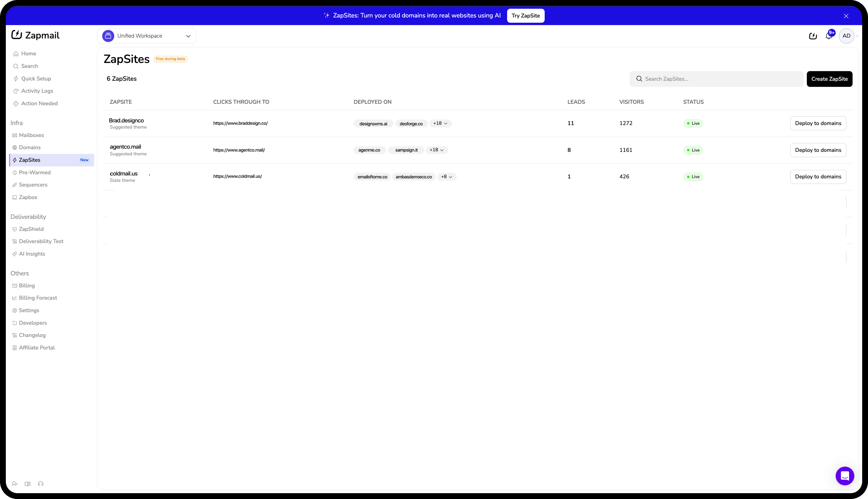The image size is (868, 499).
Task: Click the coldmail.us ZapSite name
Action: pyautogui.click(x=124, y=174)
